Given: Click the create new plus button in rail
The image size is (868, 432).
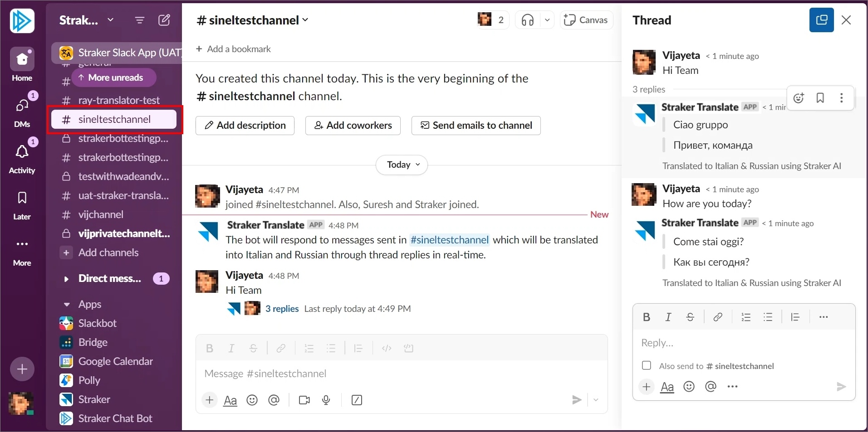Looking at the screenshot, I should pyautogui.click(x=22, y=369).
